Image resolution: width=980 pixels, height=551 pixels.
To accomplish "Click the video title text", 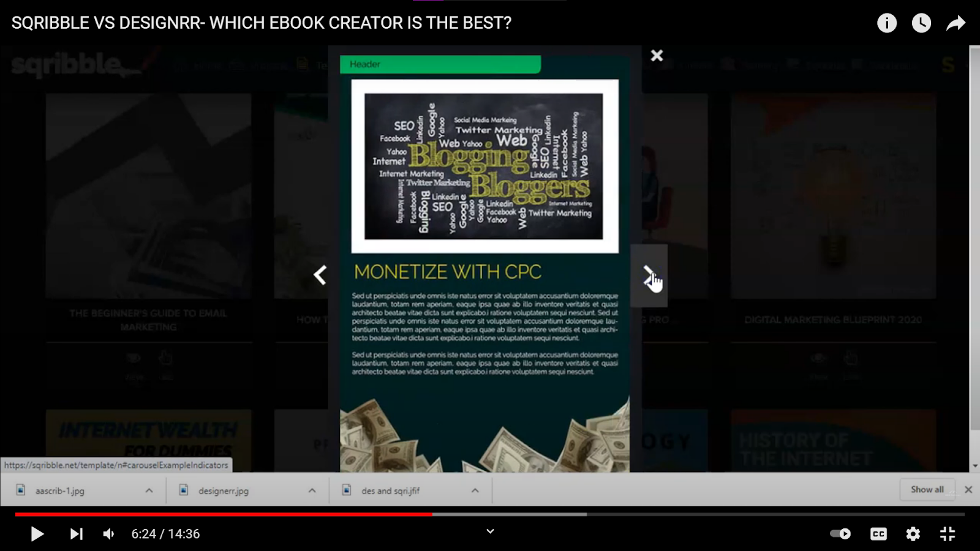I will [x=262, y=23].
